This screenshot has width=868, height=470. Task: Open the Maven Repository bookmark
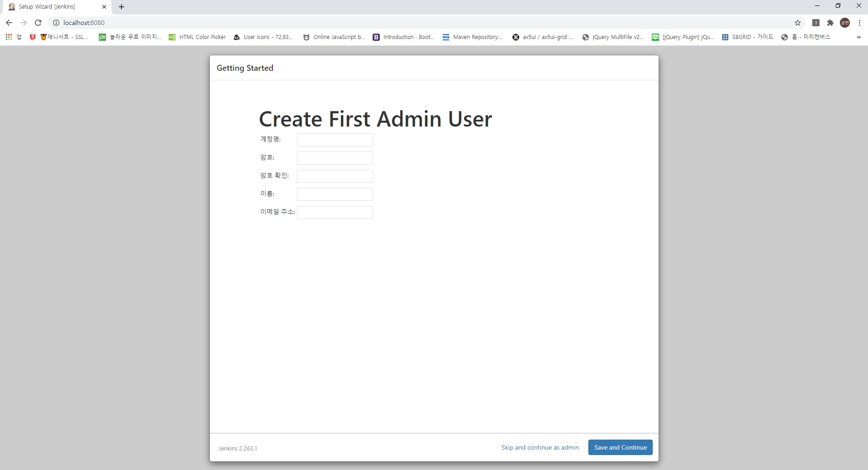point(473,37)
